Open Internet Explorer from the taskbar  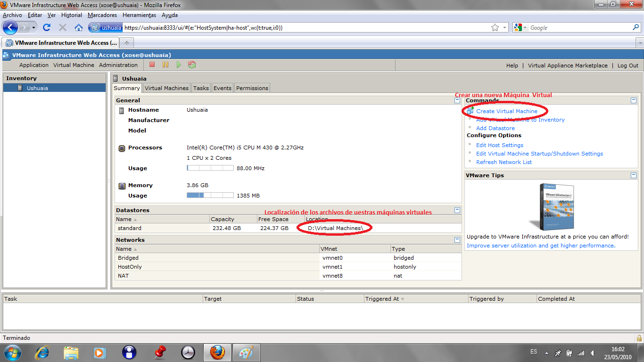coord(42,352)
